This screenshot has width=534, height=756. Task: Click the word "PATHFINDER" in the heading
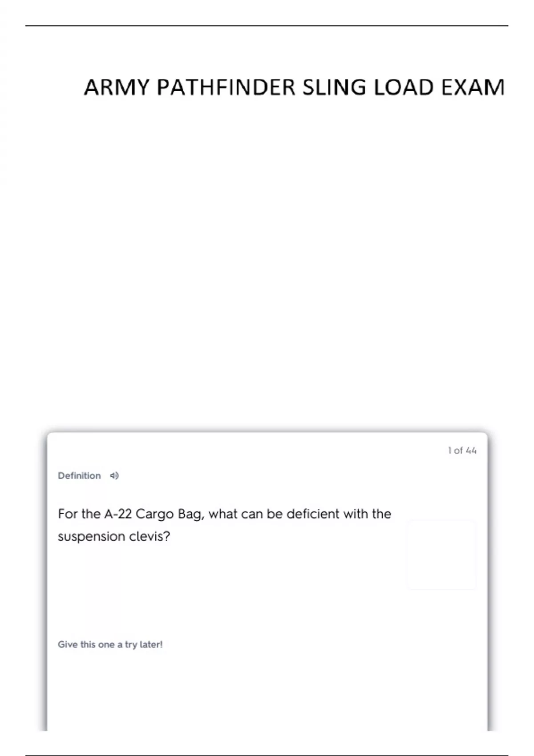click(226, 87)
